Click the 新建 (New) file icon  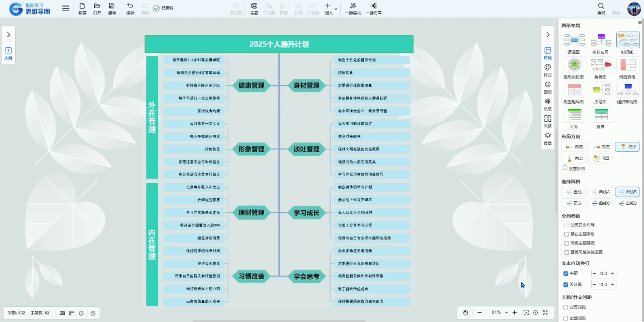pos(82,6)
